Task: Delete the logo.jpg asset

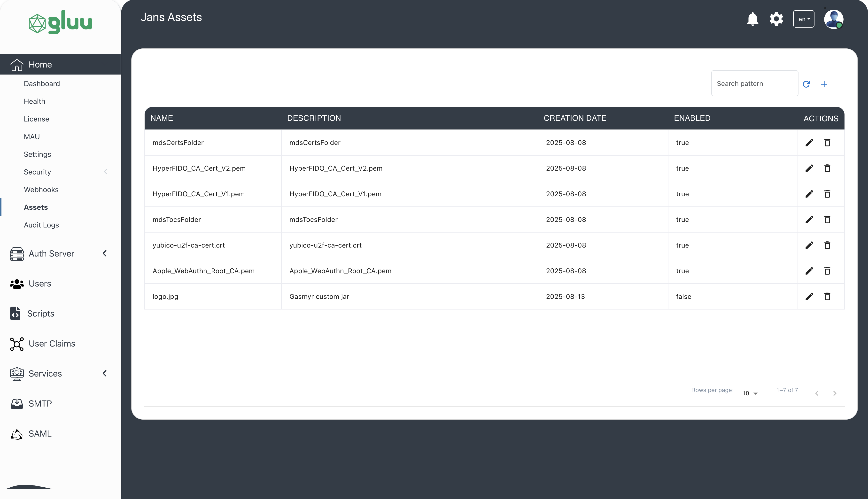Action: 827,296
